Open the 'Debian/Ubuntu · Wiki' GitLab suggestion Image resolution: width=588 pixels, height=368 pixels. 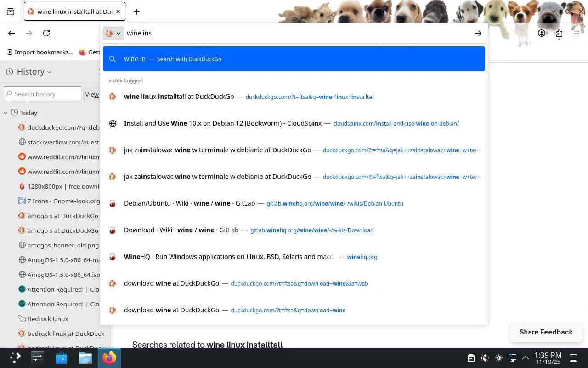point(294,203)
